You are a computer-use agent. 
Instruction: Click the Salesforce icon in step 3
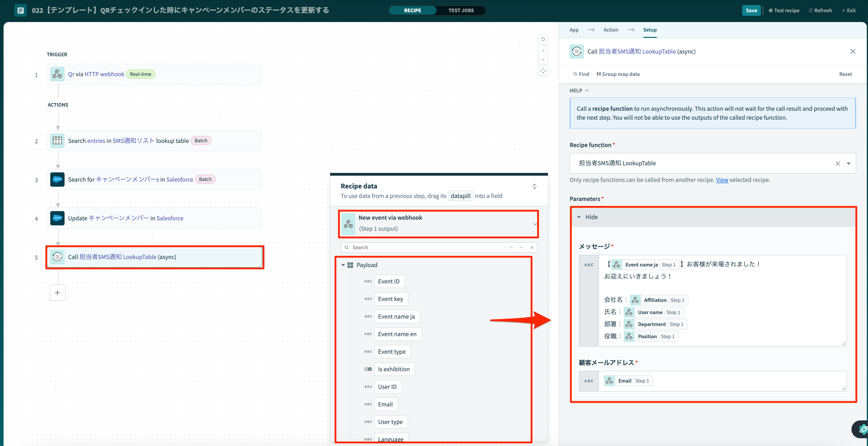(57, 180)
